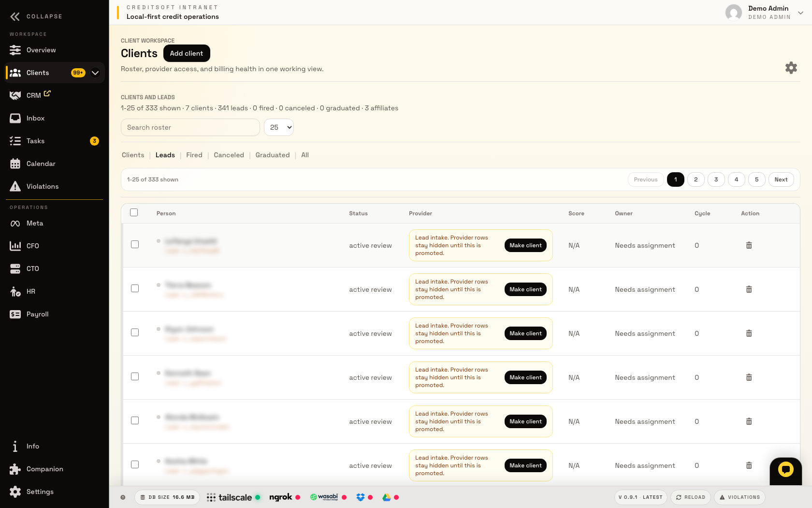Screen dimensions: 812x508
Task: Check the first lead row checkbox
Action: [x=135, y=244]
